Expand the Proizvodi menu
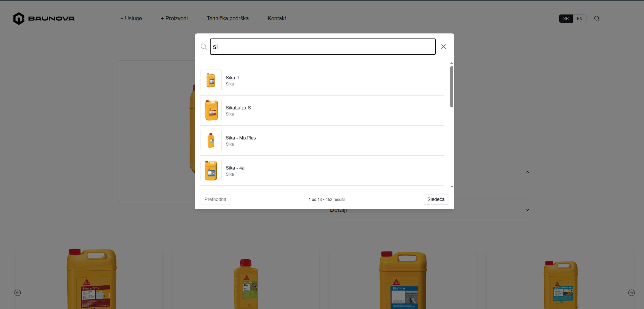 174,19
